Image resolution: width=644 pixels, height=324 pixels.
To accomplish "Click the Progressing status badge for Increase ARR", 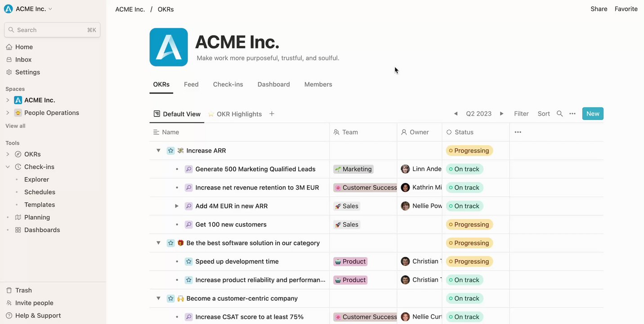I will click(469, 151).
